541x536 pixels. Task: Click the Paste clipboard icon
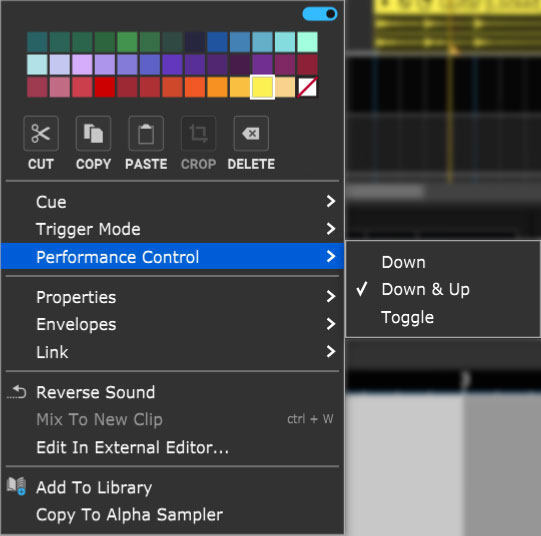146,134
